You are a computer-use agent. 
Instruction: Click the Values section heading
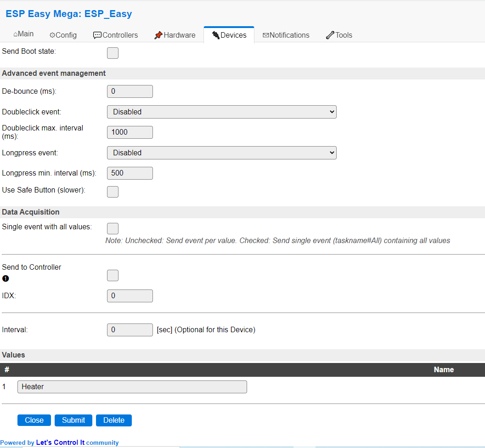point(13,355)
